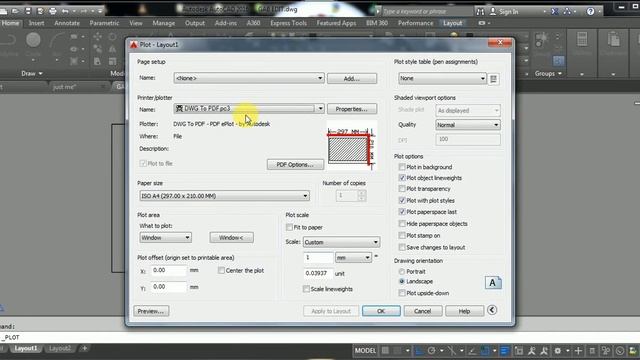640x360 pixels.
Task: Click the Preview button
Action: [x=151, y=311]
